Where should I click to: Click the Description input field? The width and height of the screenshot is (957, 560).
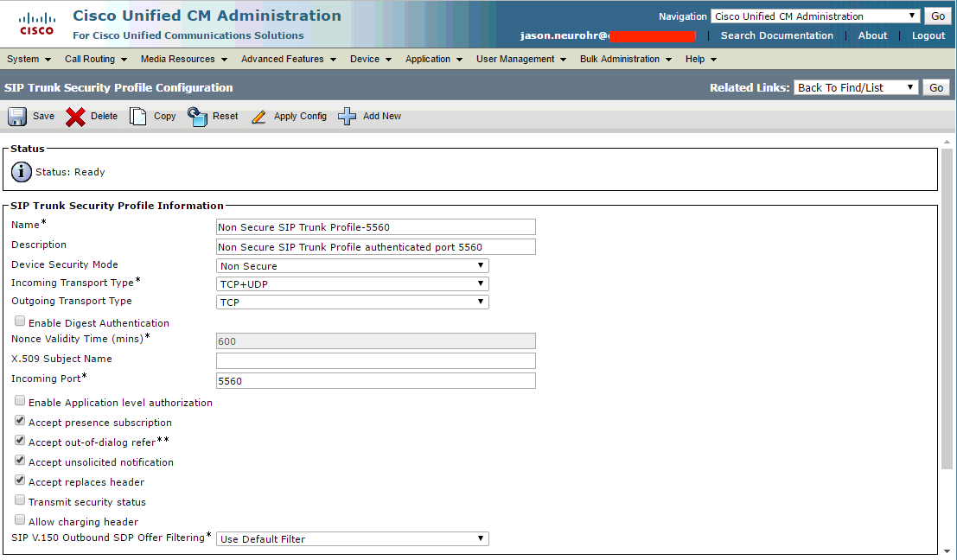tap(376, 246)
